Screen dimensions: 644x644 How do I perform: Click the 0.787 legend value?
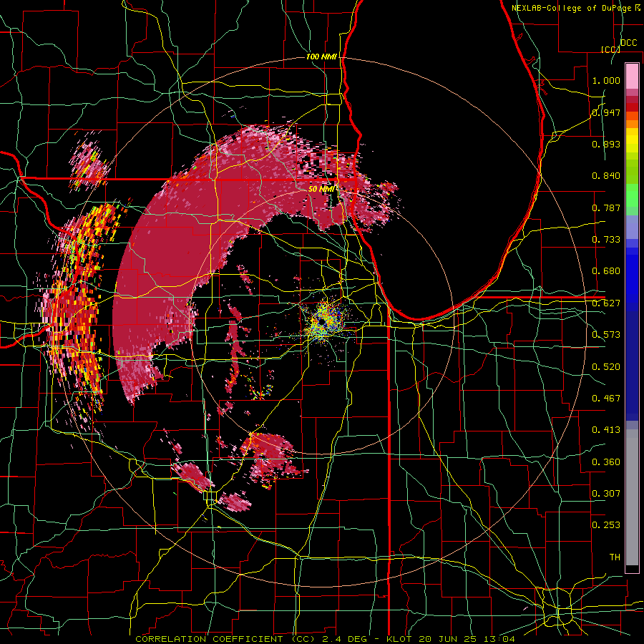click(x=606, y=208)
